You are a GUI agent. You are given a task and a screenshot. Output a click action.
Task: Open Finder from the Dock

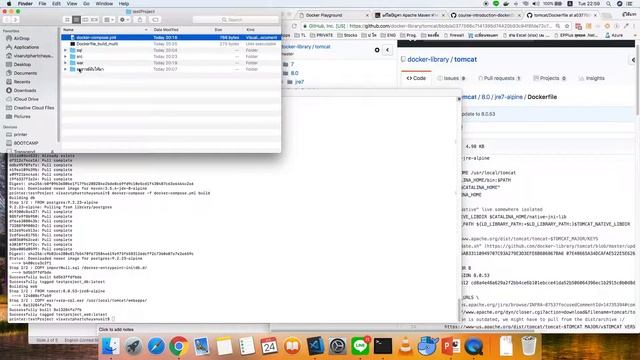(111, 346)
